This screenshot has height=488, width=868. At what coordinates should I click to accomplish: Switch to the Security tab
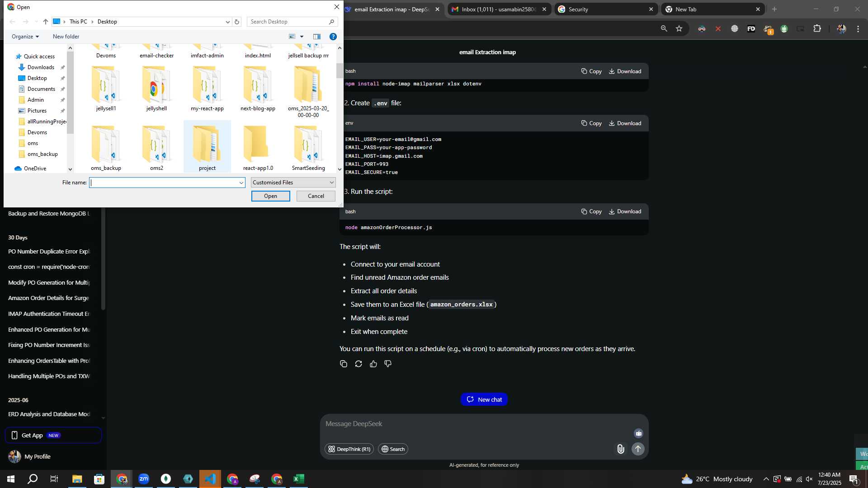coord(606,9)
